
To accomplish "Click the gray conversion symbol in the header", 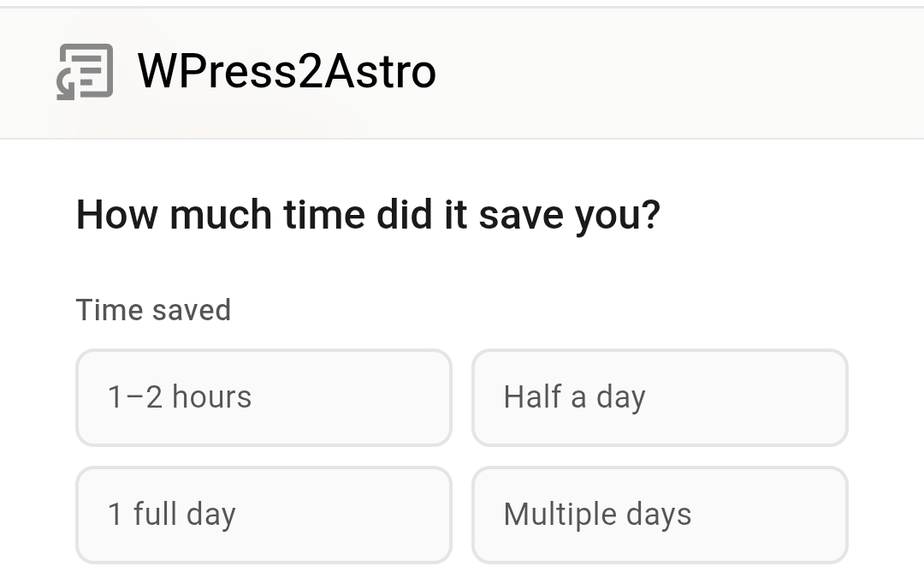I will point(83,71).
